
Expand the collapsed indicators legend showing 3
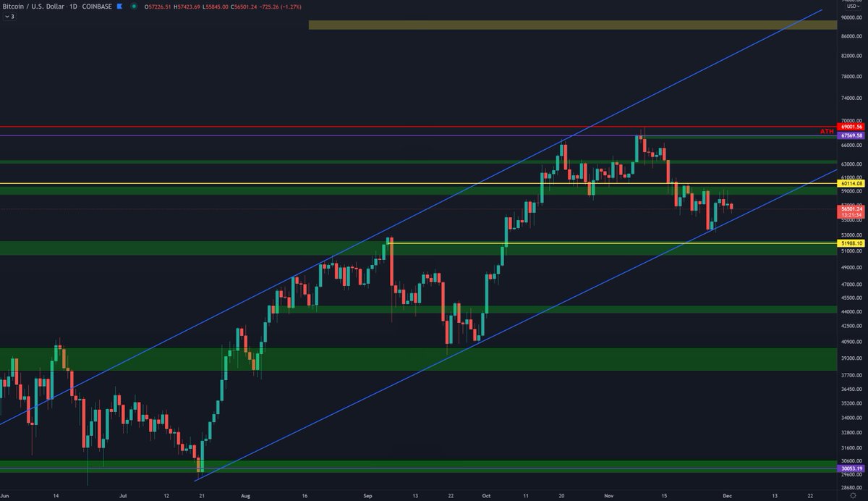8,16
